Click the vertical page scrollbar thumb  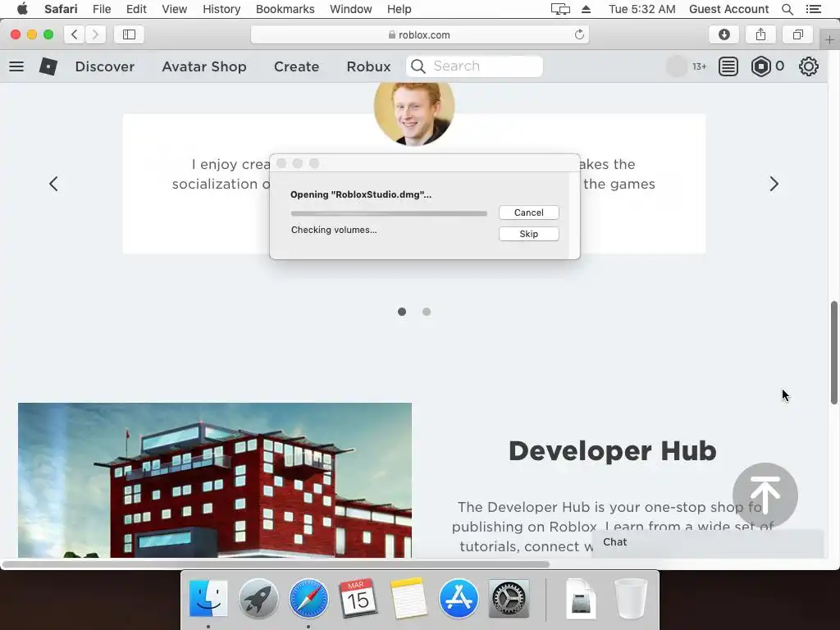pos(834,353)
